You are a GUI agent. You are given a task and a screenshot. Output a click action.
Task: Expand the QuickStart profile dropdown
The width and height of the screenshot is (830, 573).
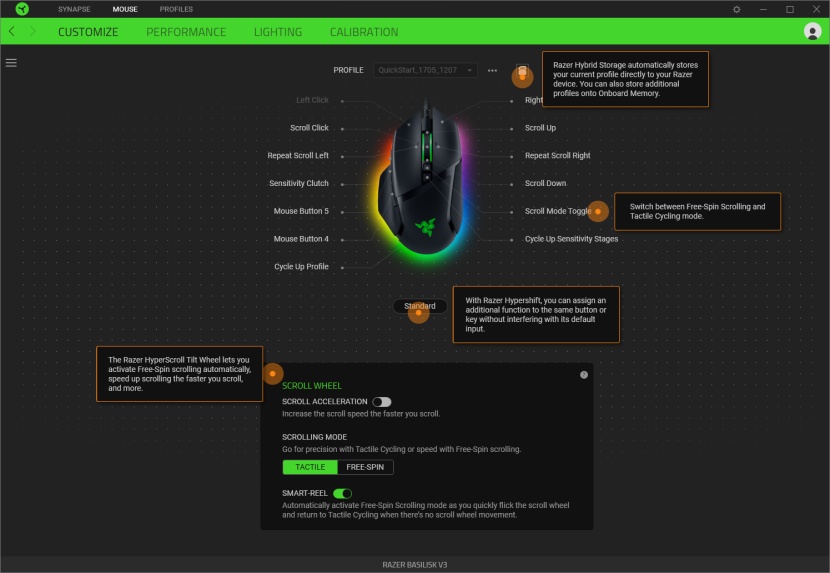click(x=425, y=70)
